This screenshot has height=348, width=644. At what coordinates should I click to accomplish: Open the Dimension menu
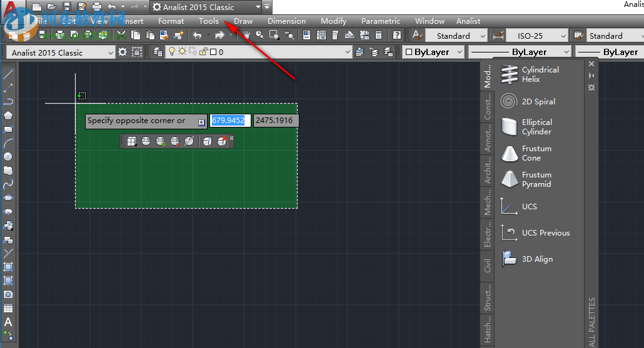pos(287,21)
